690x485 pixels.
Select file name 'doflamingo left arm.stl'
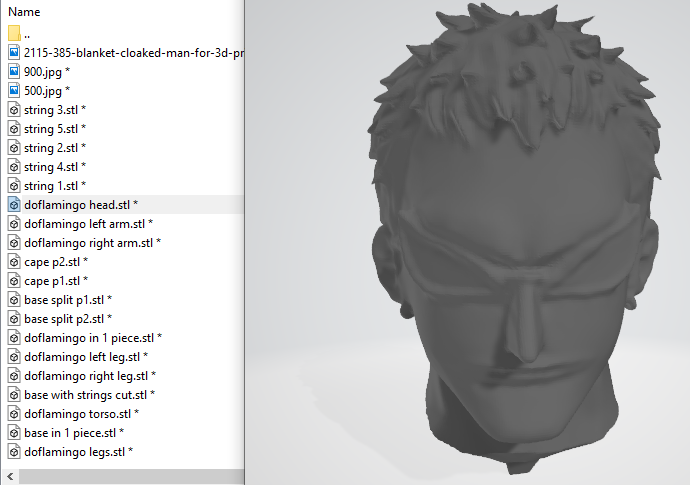click(84, 224)
